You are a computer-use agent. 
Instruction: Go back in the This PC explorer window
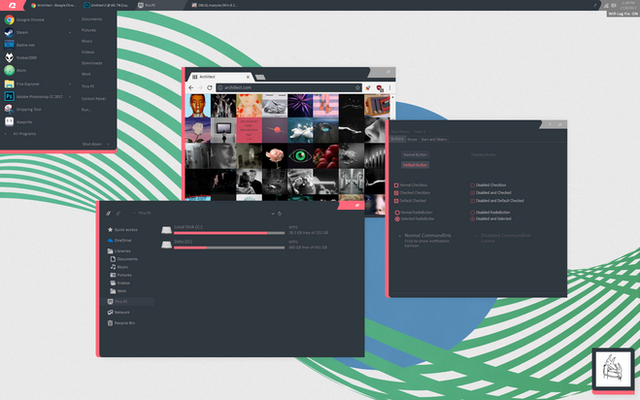coord(108,213)
